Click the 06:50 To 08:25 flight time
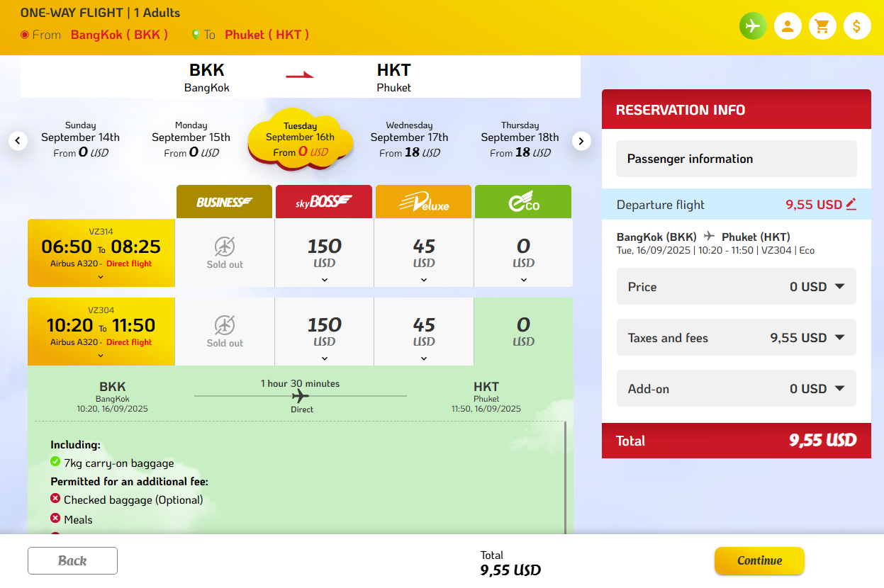This screenshot has width=884, height=588. click(x=101, y=247)
